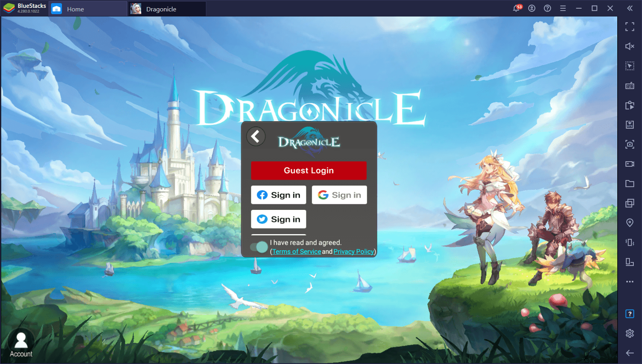The height and width of the screenshot is (364, 642).
Task: Click the Install APK icon
Action: pyautogui.click(x=630, y=125)
